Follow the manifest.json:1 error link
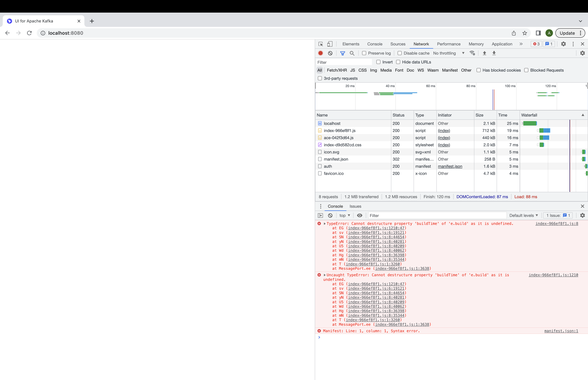This screenshot has width=588, height=380. [561, 331]
